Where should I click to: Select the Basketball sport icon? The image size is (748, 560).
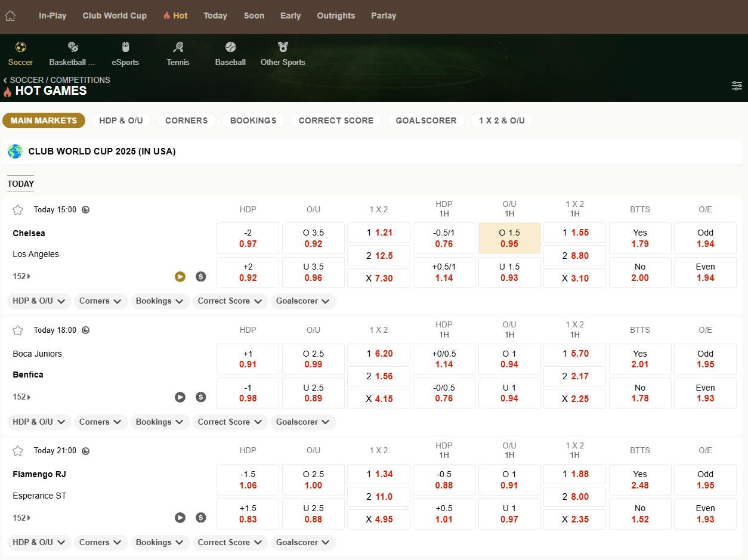tap(73, 47)
